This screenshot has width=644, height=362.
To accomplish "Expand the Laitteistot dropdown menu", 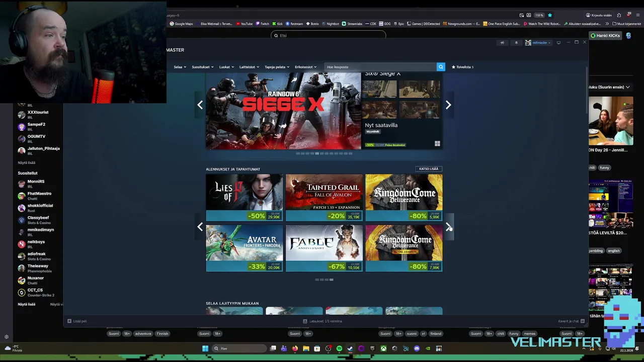I will pos(249,67).
